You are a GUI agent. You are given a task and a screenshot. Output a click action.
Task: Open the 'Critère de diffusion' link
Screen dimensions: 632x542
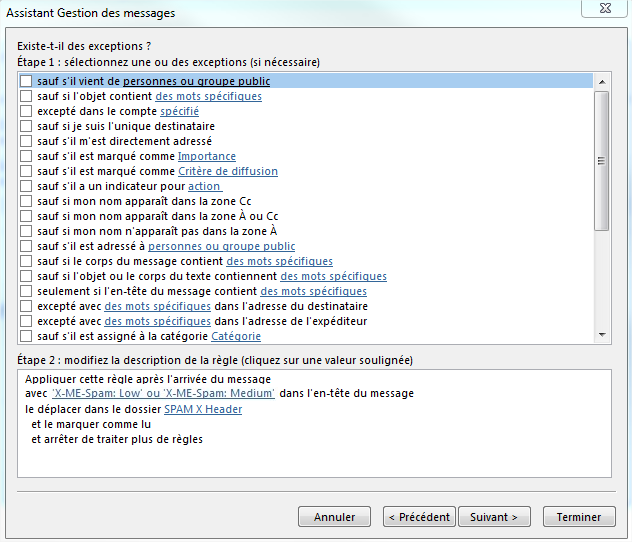227,171
